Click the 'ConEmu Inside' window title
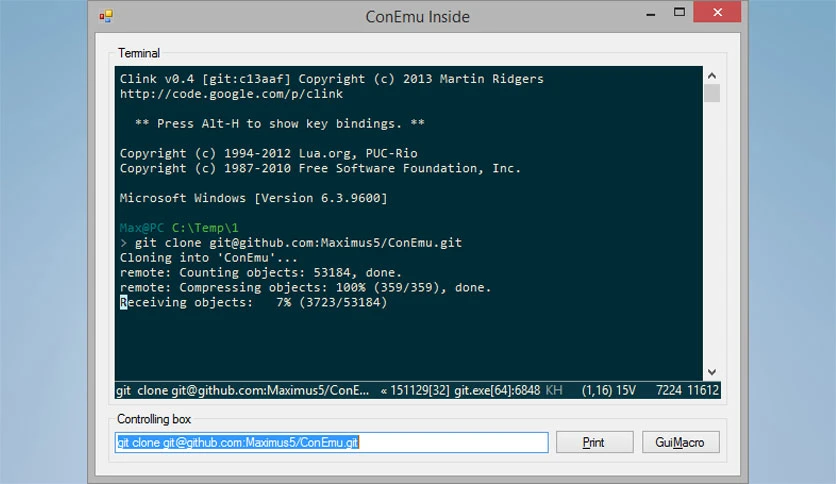836x484 pixels. click(417, 17)
